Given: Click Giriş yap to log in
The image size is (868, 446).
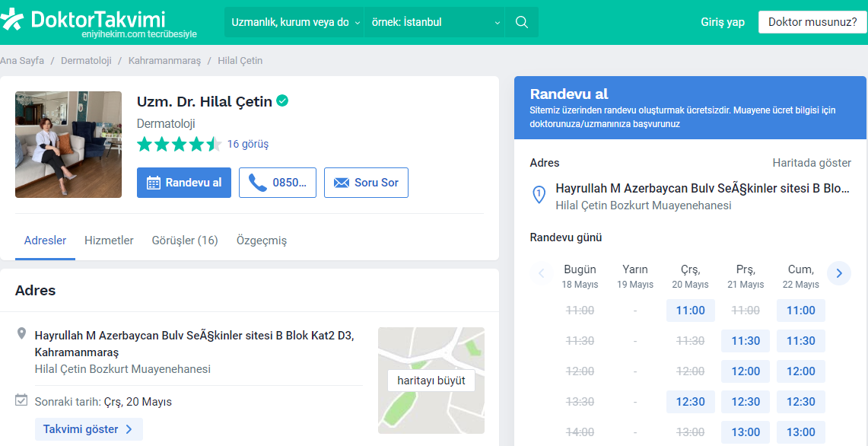Looking at the screenshot, I should point(723,22).
